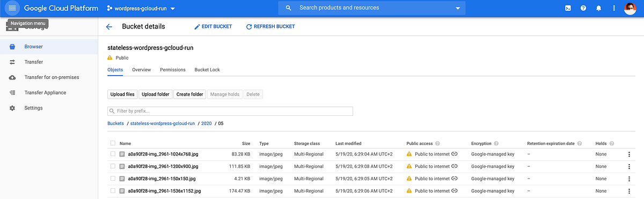The width and height of the screenshot is (644, 199).
Task: Click the Google Cloud Platform logo text
Action: pyautogui.click(x=61, y=8)
